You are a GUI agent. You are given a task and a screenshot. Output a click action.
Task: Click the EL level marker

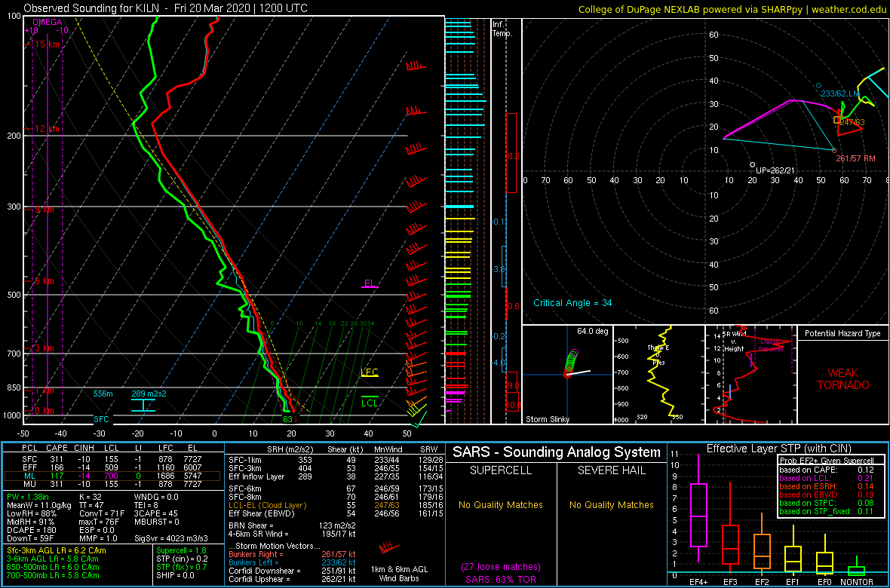pyautogui.click(x=370, y=283)
